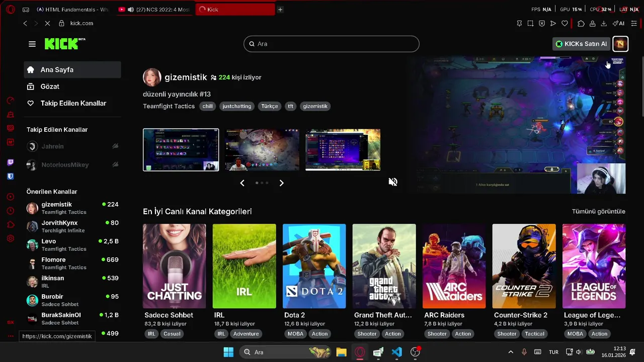Select the first featured stream thumbnail
Viewport: 644px width, 362px height.
[x=181, y=150]
